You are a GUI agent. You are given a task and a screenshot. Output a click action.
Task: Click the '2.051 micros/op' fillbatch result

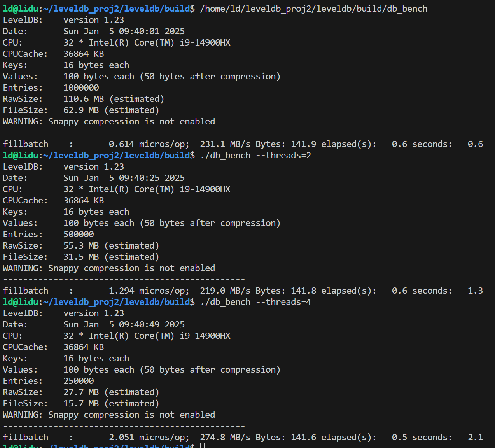pyautogui.click(x=149, y=437)
